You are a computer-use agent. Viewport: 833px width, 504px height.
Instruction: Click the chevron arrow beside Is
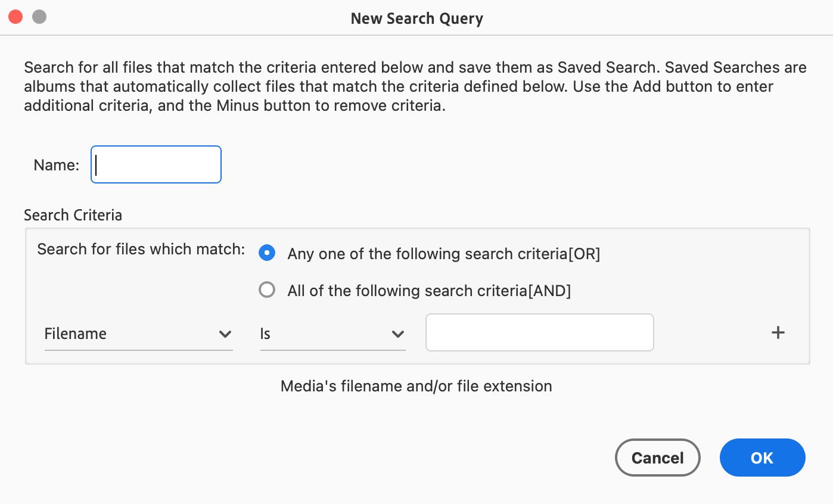pyautogui.click(x=397, y=334)
